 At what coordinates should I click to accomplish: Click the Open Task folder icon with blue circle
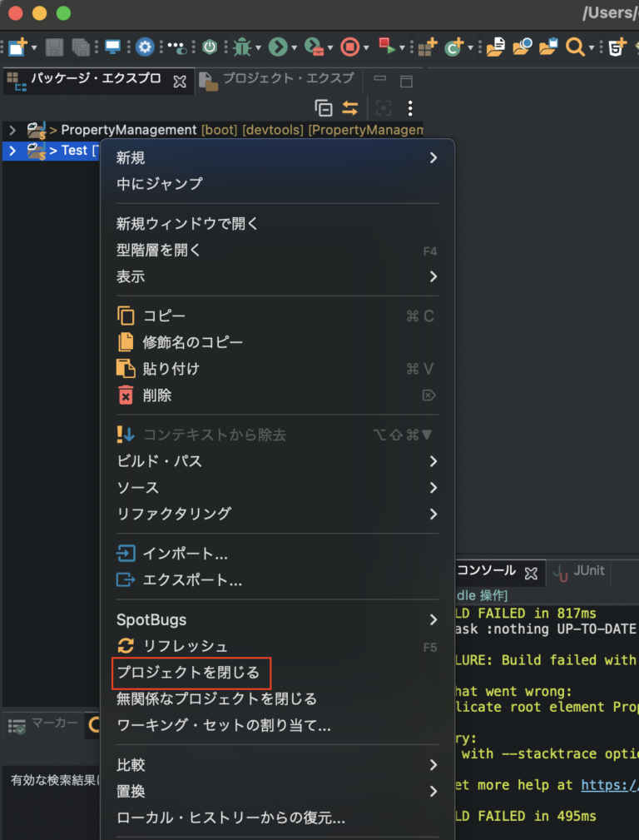coord(523,47)
